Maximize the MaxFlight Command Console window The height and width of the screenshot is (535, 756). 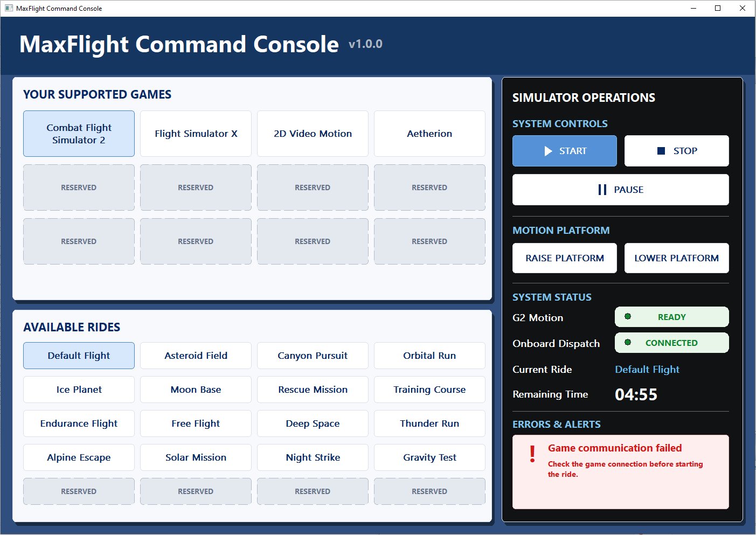pyautogui.click(x=718, y=8)
